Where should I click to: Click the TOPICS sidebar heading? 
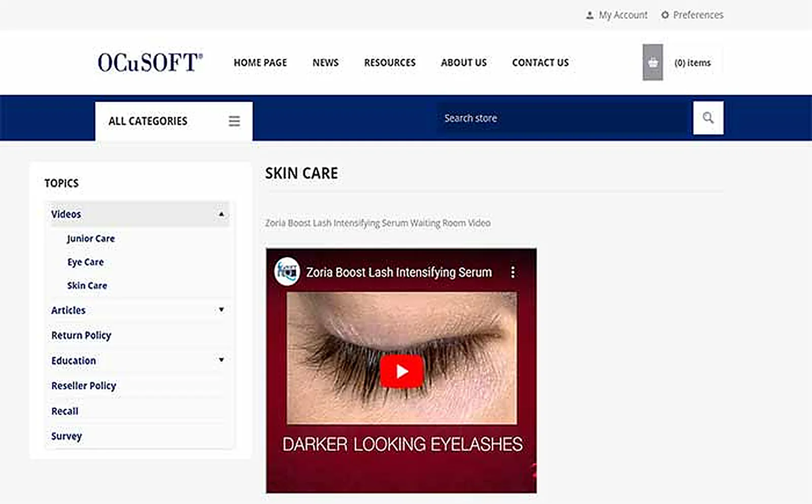(61, 183)
